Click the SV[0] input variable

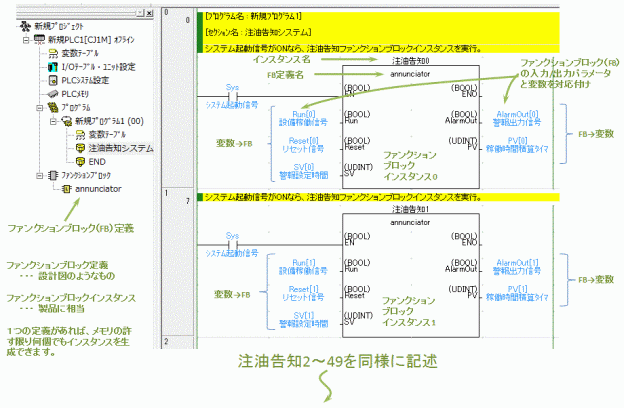(x=304, y=171)
